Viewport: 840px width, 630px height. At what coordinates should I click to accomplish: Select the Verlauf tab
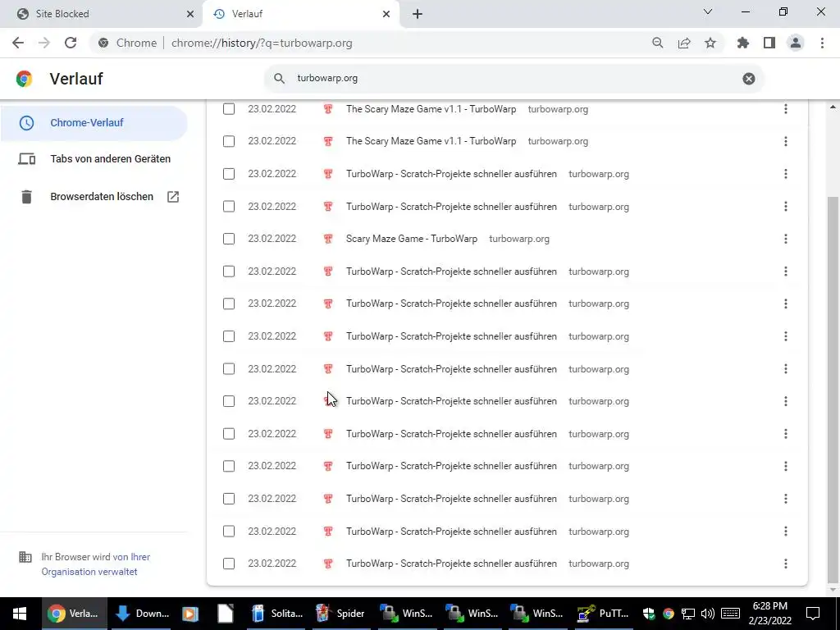pyautogui.click(x=300, y=14)
